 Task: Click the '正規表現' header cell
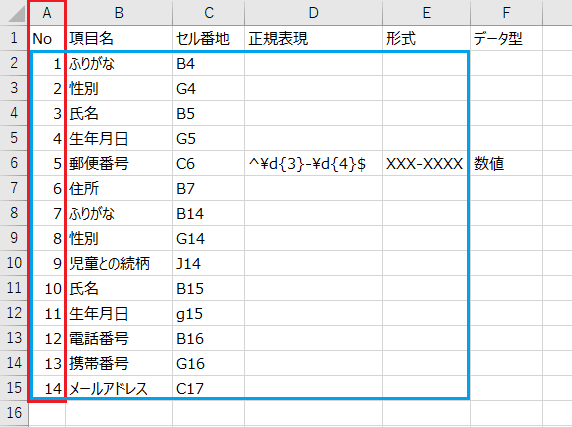(313, 38)
